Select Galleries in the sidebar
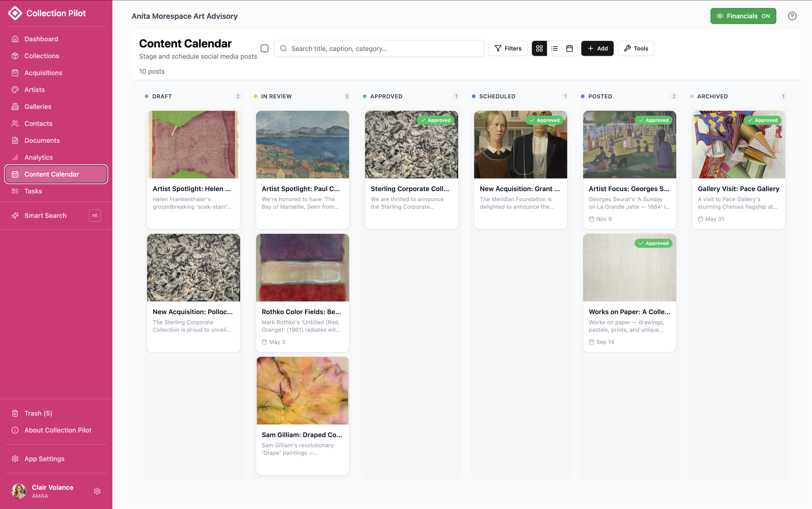This screenshot has width=812, height=509. [x=56, y=107]
